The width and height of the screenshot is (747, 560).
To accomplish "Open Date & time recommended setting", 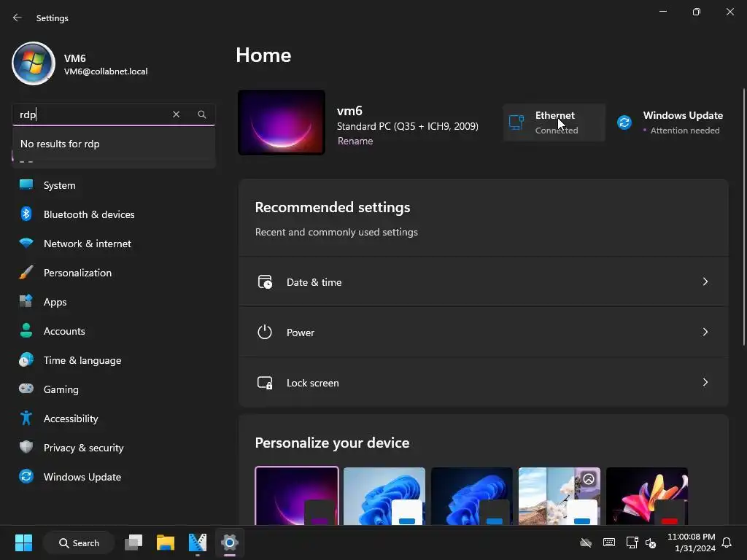I will pyautogui.click(x=484, y=282).
